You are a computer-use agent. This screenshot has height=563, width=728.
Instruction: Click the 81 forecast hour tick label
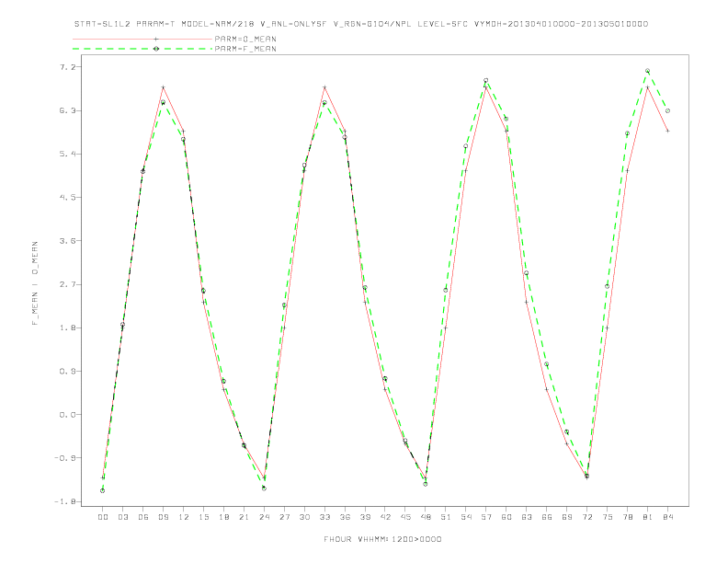pos(647,517)
